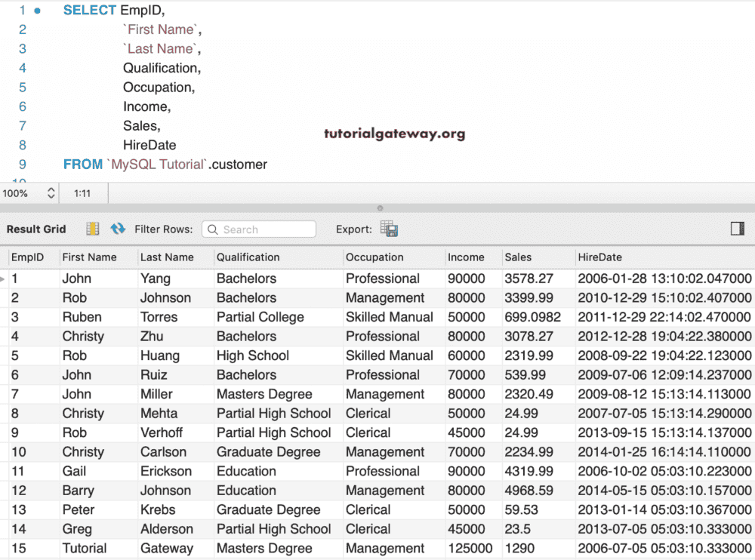
Task: Click the splitter handle dot above Result Grid
Action: tap(380, 208)
